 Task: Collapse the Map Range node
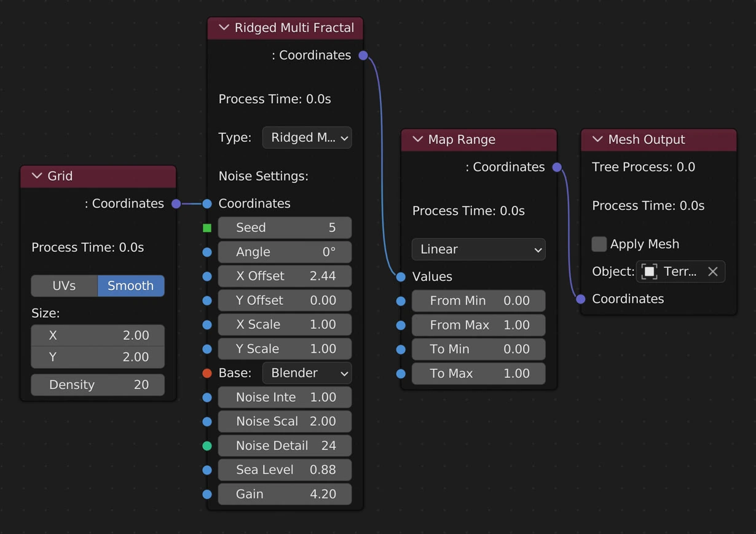click(x=418, y=139)
